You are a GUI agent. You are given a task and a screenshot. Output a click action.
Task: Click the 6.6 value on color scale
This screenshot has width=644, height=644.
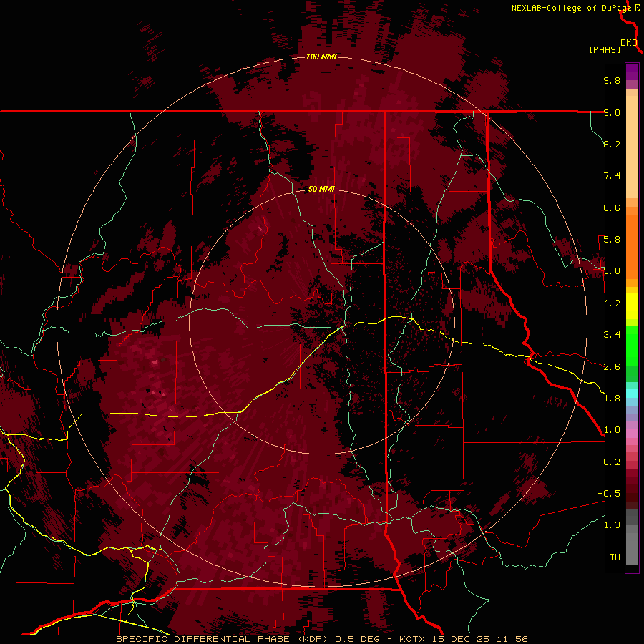coord(612,208)
